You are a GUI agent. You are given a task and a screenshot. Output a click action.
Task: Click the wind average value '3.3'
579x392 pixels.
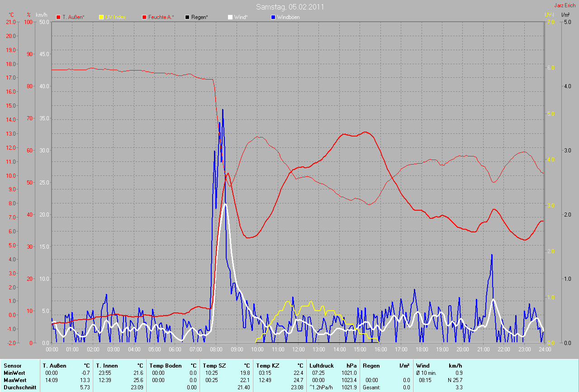pyautogui.click(x=459, y=387)
